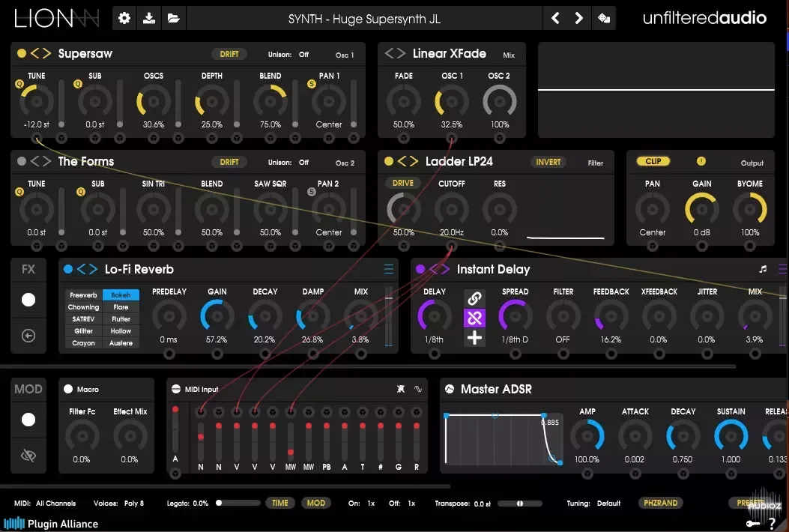Click the DRIVE button in the filter
The image size is (789, 532).
pos(402,184)
